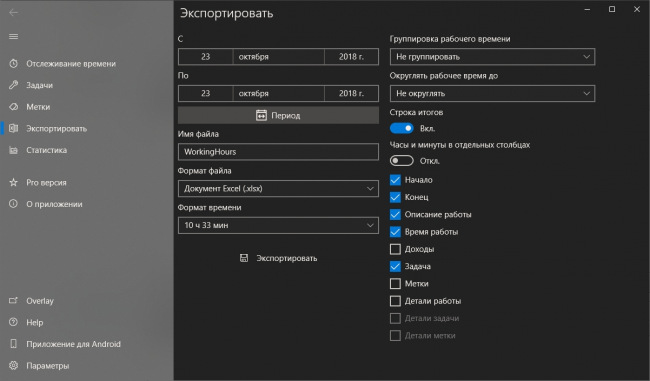Open the Help question mark icon
Screen dimensions: 650x381
click(14, 322)
